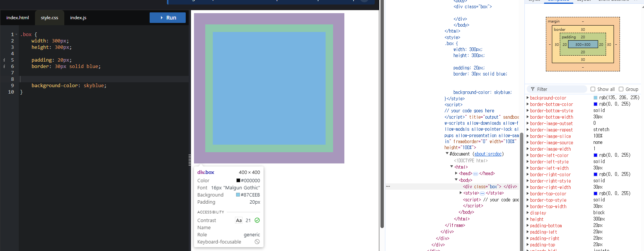Click the blue border-right-color swatch
This screenshot has height=251, width=644.
coord(596,174)
